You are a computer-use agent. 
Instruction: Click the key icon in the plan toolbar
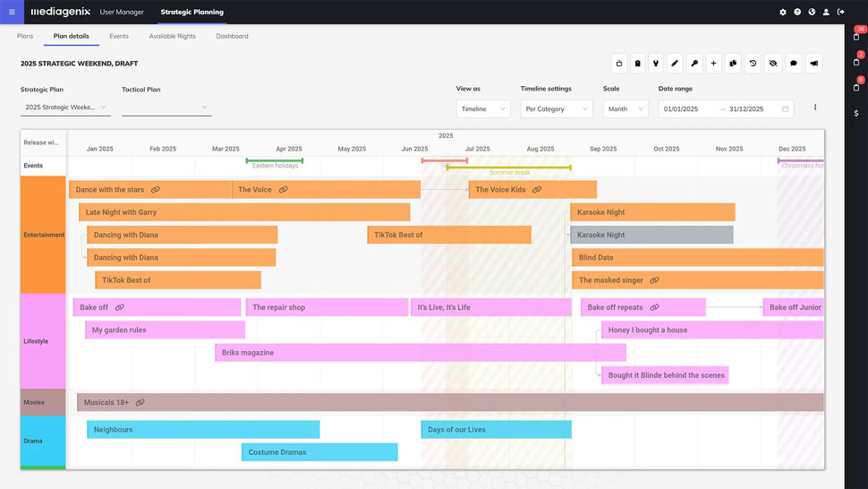[694, 64]
